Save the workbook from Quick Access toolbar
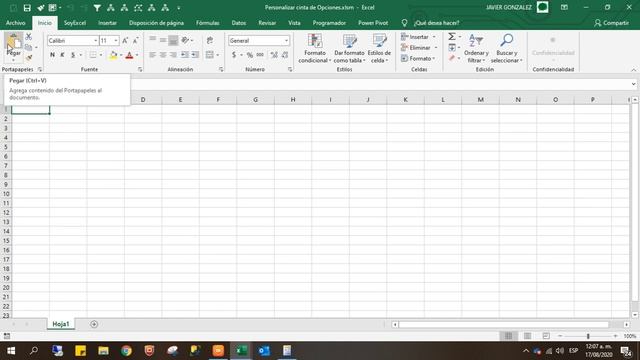The image size is (640, 360). [27, 8]
